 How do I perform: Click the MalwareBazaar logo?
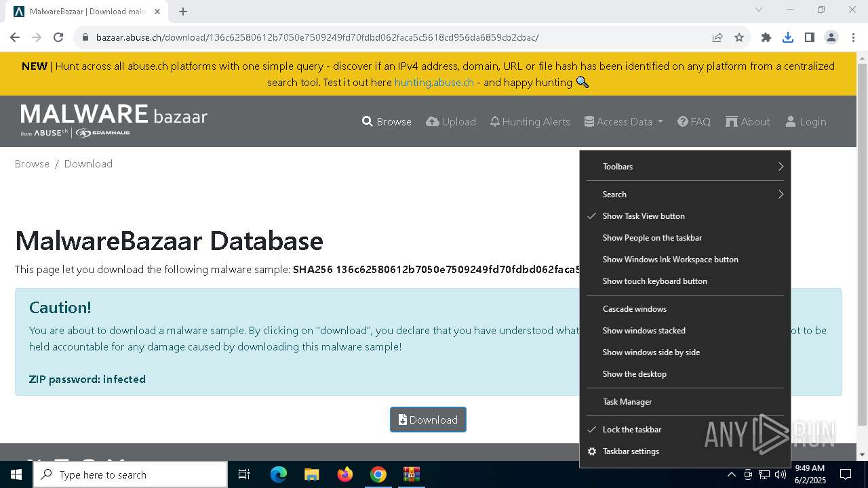pyautogui.click(x=114, y=121)
